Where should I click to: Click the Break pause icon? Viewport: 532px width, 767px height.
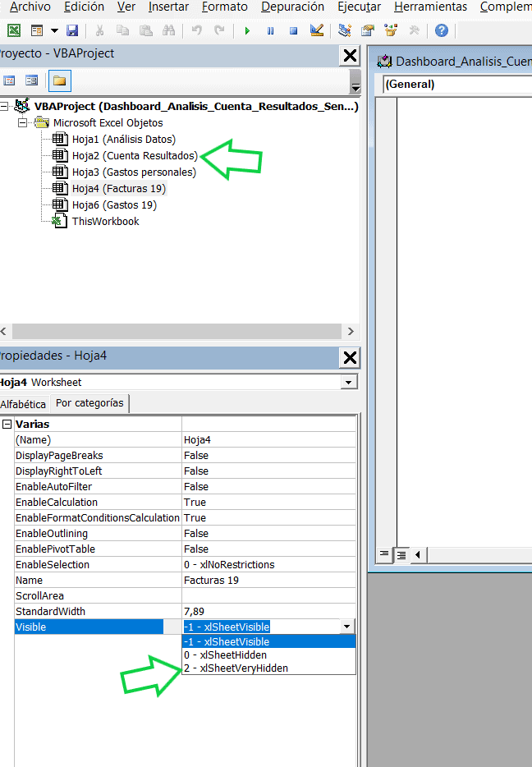[270, 31]
